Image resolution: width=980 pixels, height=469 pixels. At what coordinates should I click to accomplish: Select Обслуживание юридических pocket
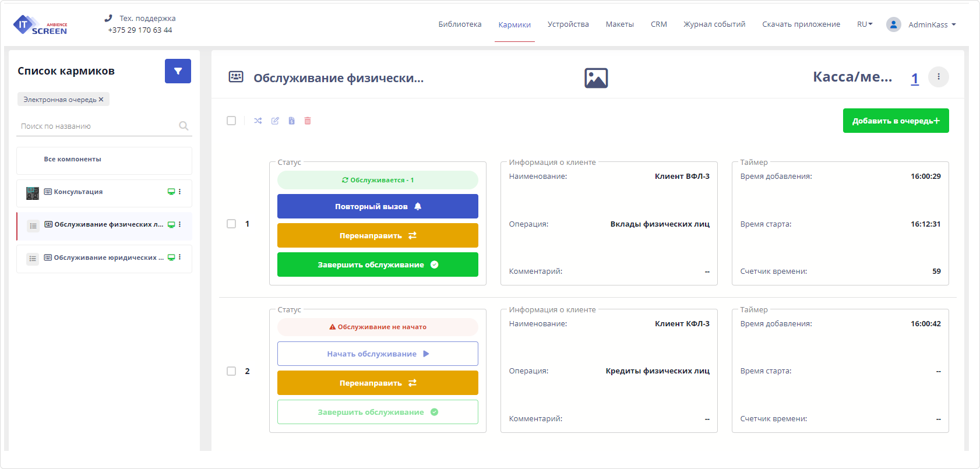[108, 258]
